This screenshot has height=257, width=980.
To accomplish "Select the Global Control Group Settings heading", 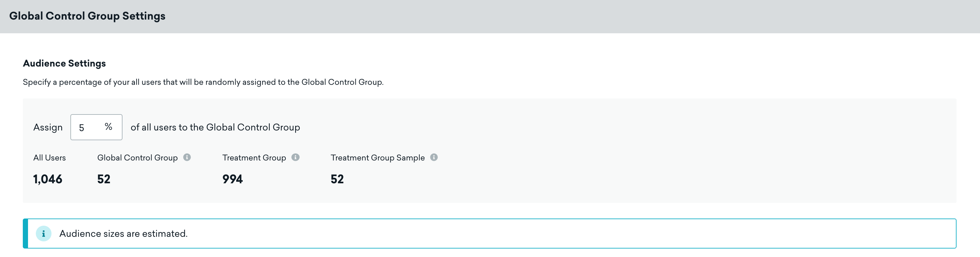I will click(87, 16).
